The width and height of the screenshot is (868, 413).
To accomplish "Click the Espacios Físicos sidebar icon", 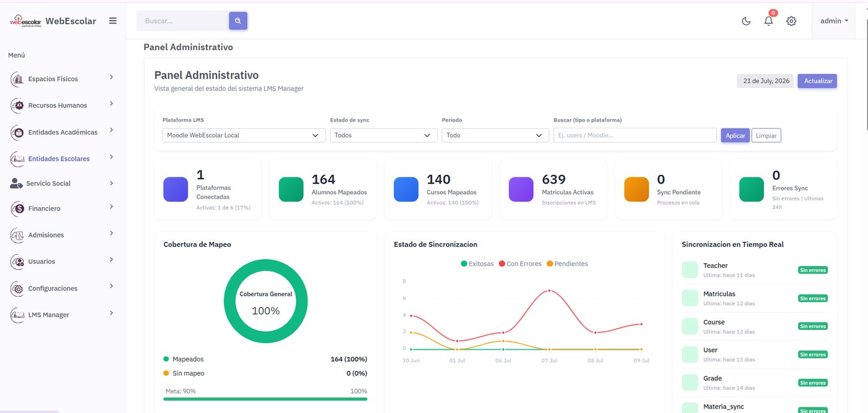I will [x=17, y=79].
